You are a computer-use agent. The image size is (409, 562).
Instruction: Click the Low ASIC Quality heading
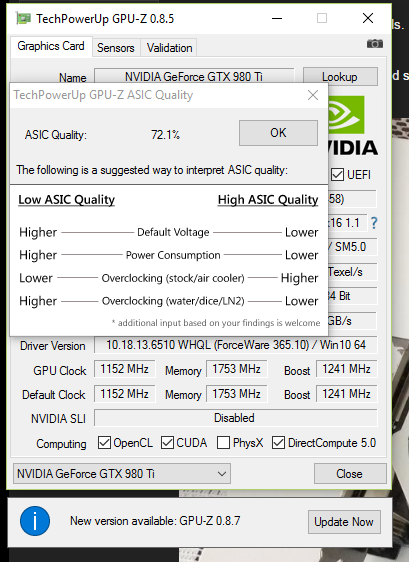(67, 200)
